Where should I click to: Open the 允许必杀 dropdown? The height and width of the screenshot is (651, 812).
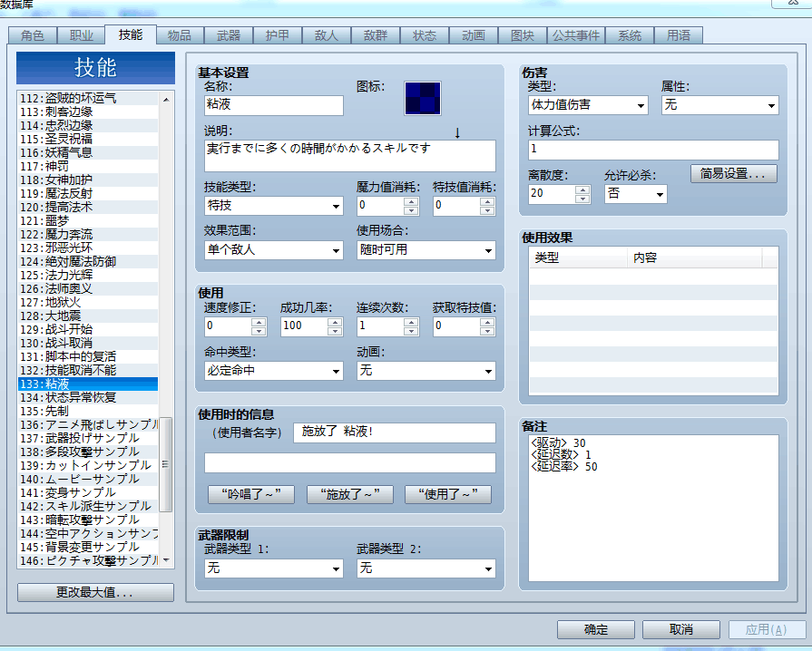coord(635,194)
